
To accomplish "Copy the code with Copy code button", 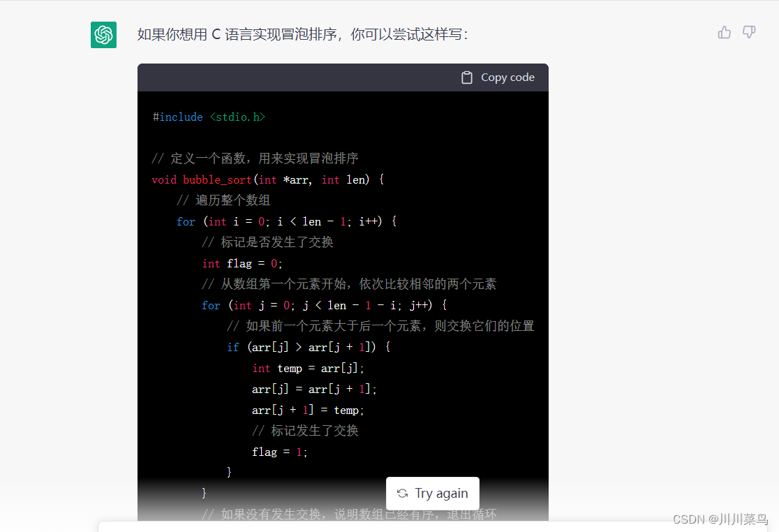I will tap(498, 77).
